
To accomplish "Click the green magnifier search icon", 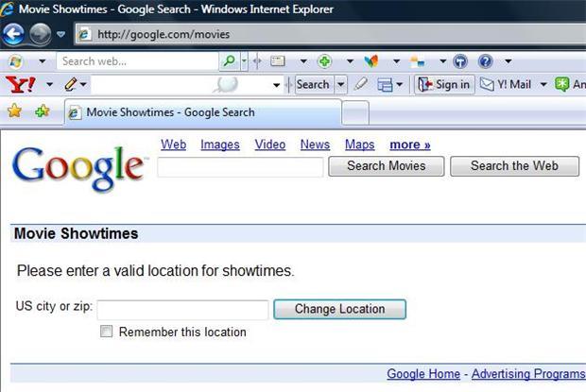I will (x=229, y=60).
